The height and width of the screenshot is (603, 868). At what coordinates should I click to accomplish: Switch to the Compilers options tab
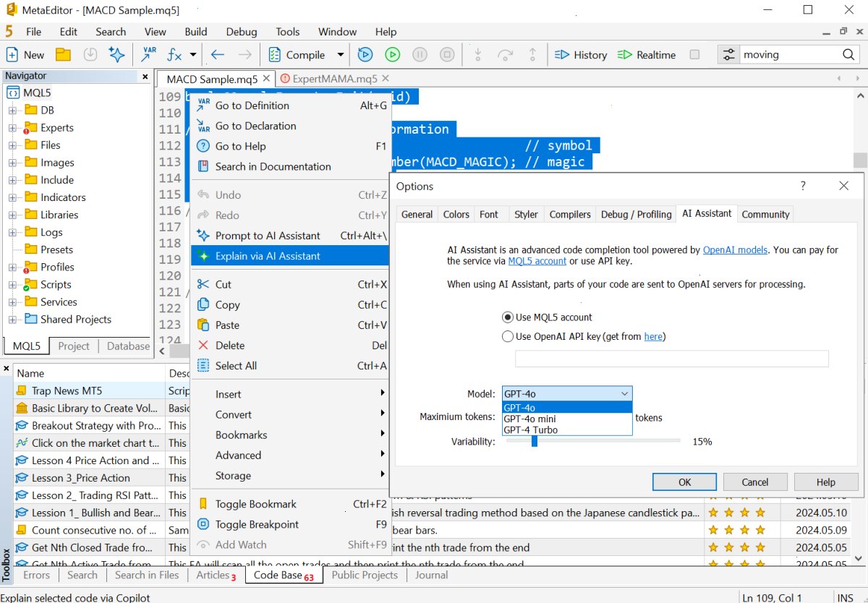point(570,214)
